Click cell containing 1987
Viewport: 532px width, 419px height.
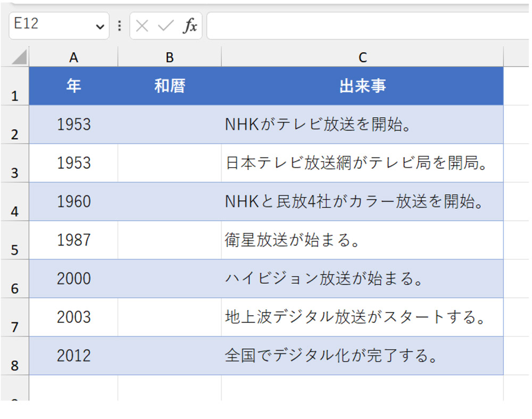pyautogui.click(x=73, y=240)
